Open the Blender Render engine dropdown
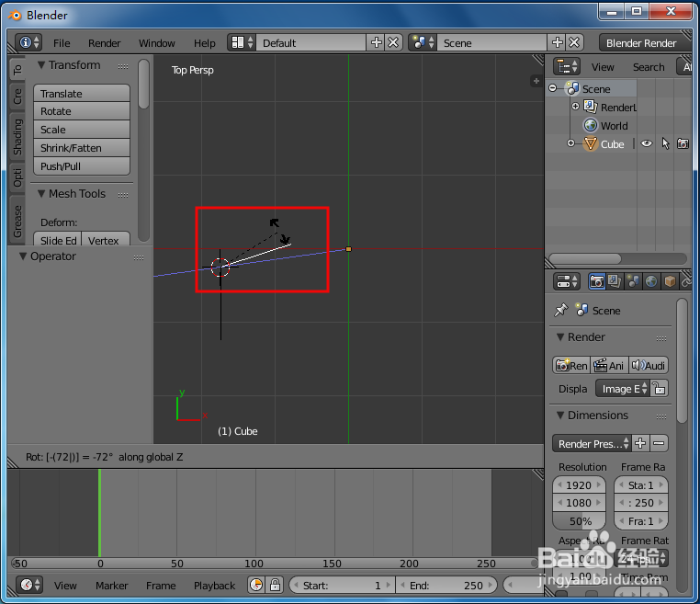 pos(645,43)
